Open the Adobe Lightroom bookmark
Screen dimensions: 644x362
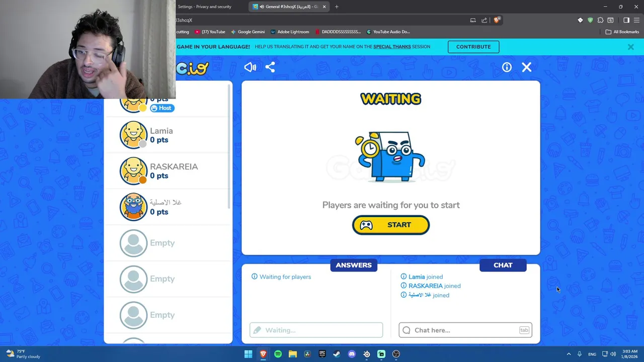tap(290, 32)
